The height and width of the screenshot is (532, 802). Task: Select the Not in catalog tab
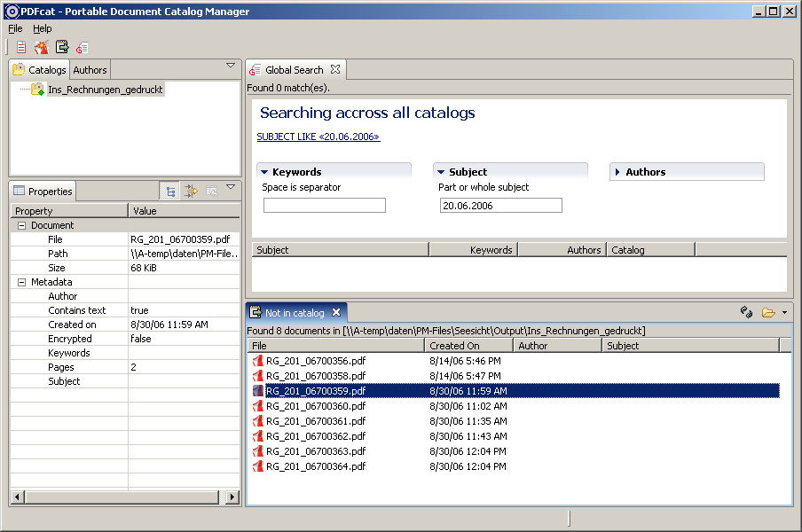295,312
